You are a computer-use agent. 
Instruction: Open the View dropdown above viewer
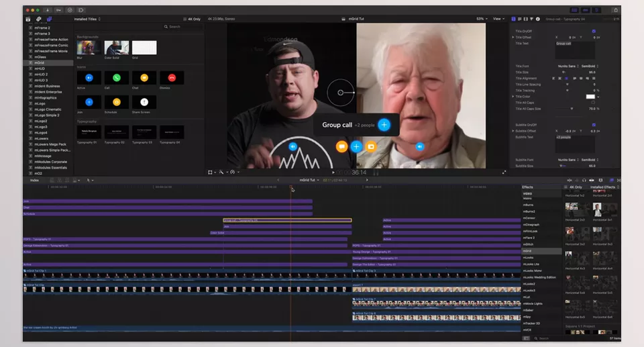pyautogui.click(x=498, y=19)
